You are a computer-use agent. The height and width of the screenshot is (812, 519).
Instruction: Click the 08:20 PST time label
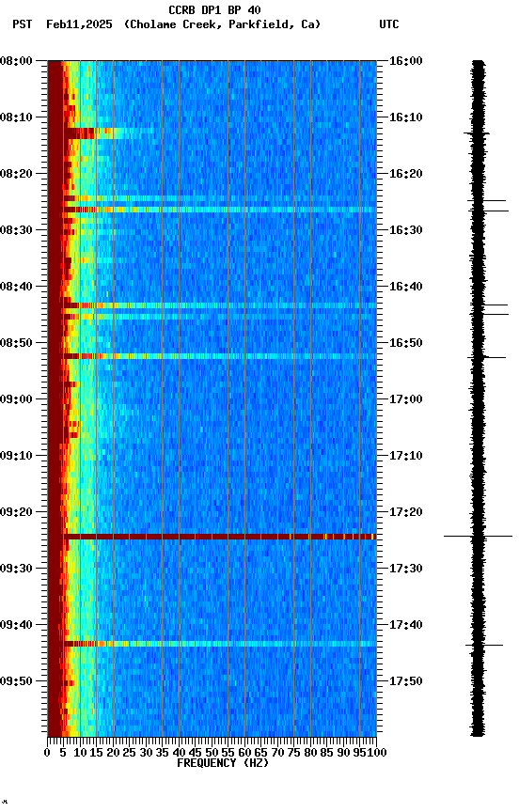(16, 174)
